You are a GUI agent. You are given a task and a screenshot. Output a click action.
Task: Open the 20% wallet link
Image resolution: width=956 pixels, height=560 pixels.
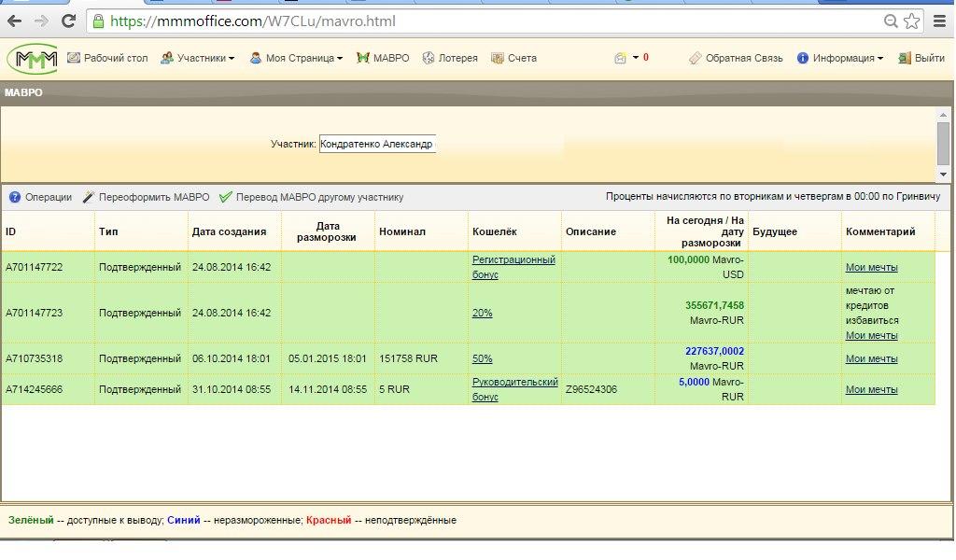tap(483, 313)
